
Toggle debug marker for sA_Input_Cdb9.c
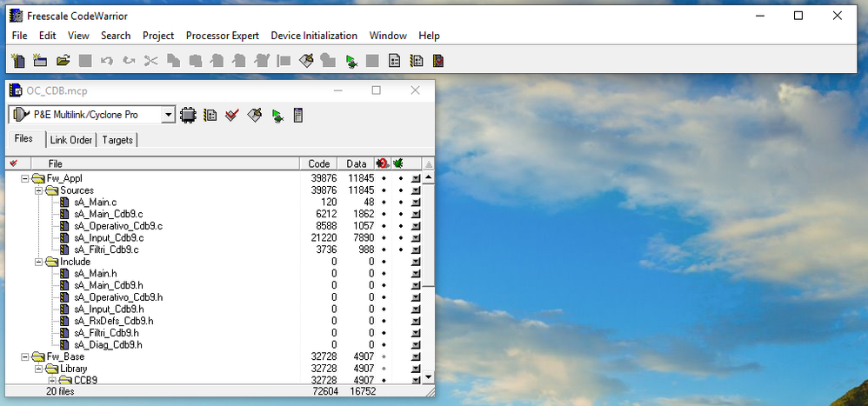tap(400, 238)
